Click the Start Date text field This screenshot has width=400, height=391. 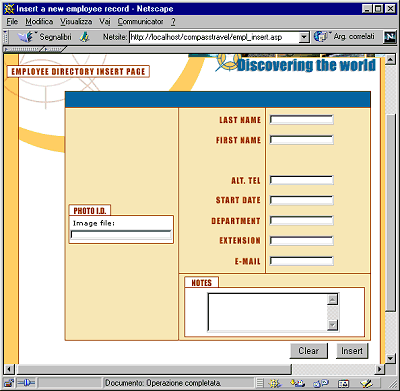pos(301,200)
